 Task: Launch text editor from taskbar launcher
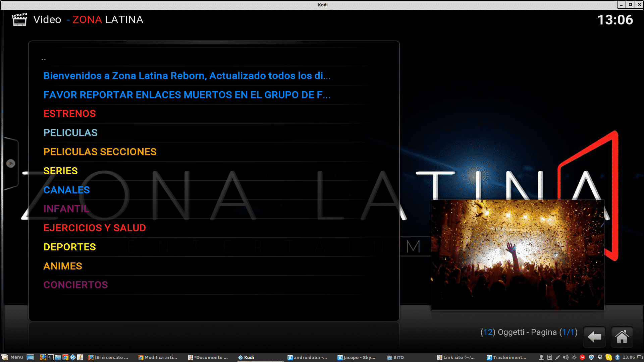(x=80, y=357)
